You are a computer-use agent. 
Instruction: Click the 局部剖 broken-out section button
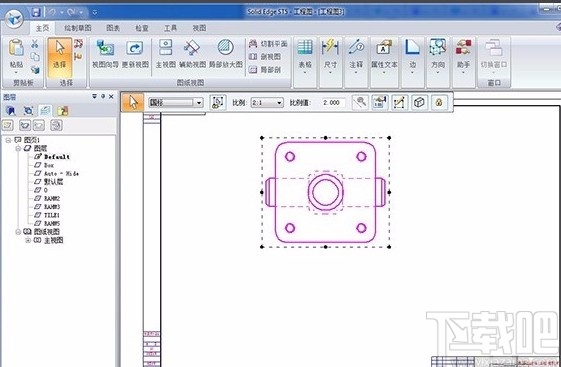pyautogui.click(x=265, y=69)
